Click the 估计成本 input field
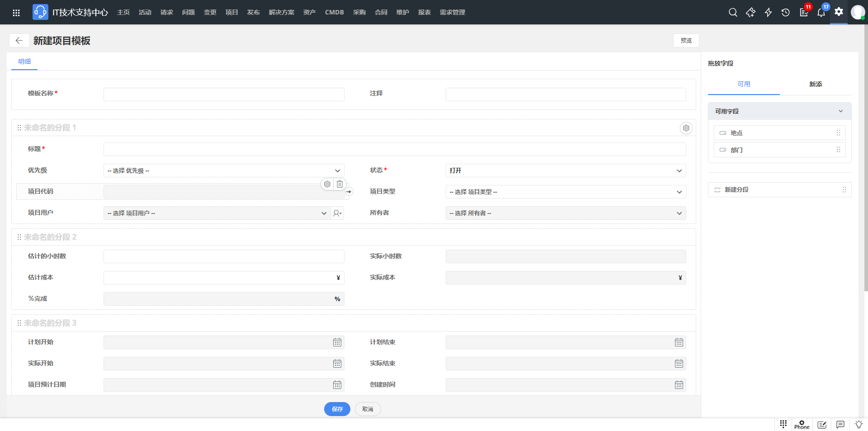Screen dimensions: 868x431 [x=224, y=278]
